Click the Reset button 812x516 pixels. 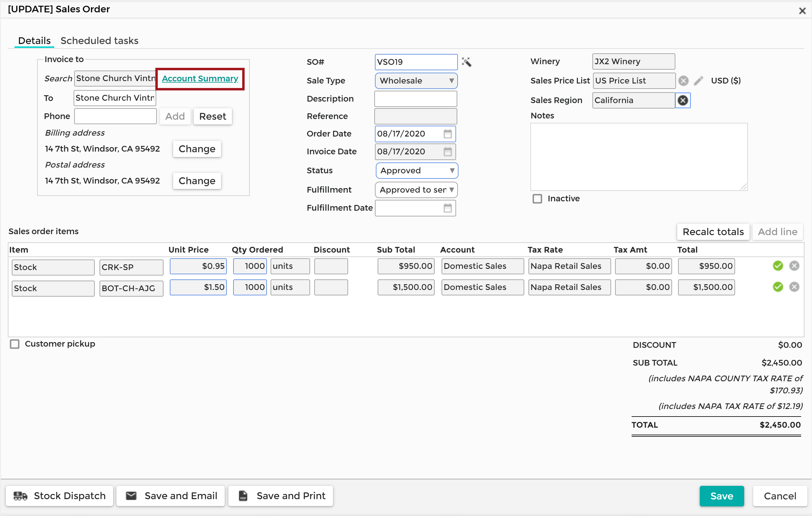[212, 116]
